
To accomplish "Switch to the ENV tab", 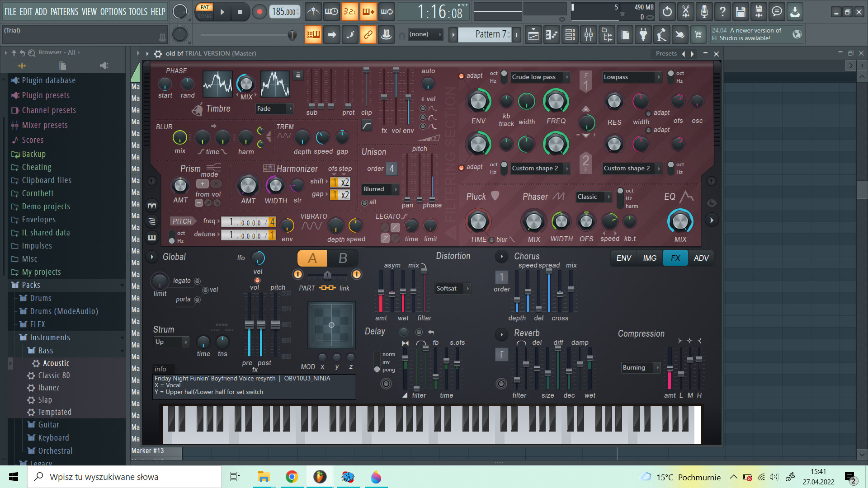I will click(623, 258).
